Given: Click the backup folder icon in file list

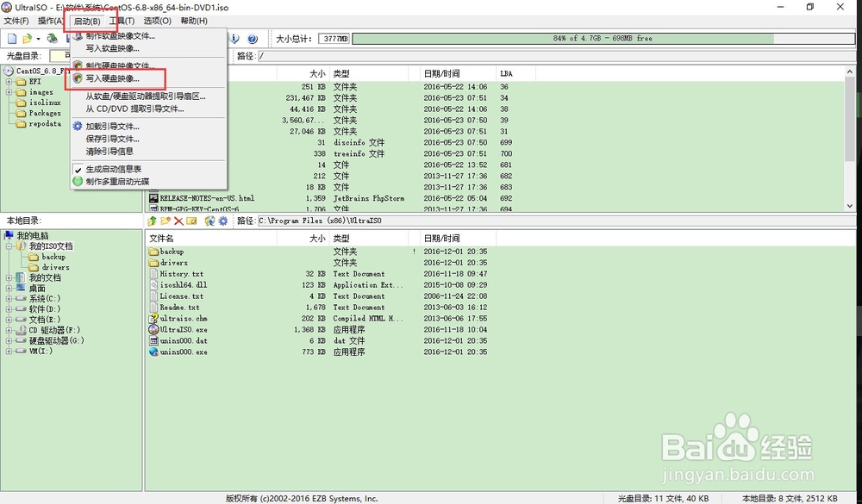Looking at the screenshot, I should pos(154,252).
